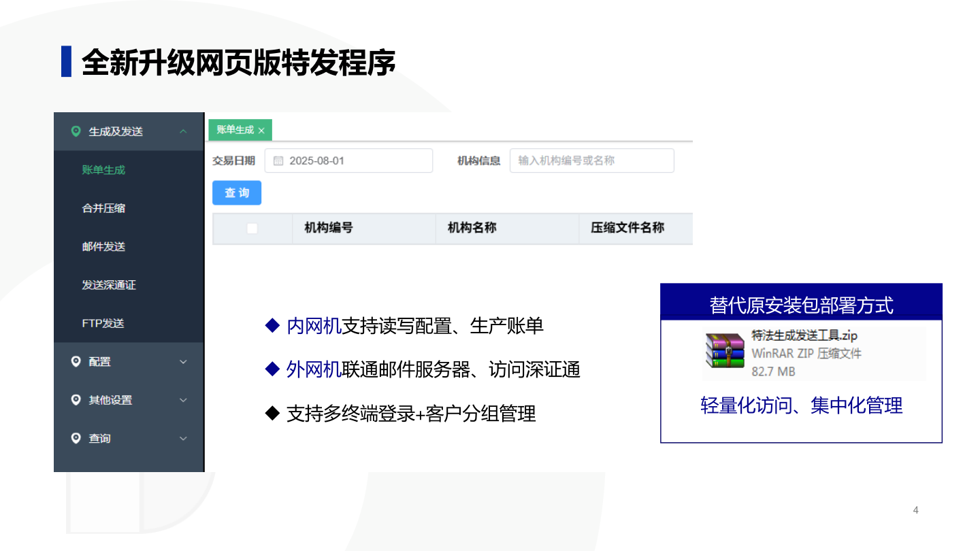The height and width of the screenshot is (551, 980).
Task: Click the bullet 支持多终端登录+客户分组管理
Action: click(x=411, y=413)
